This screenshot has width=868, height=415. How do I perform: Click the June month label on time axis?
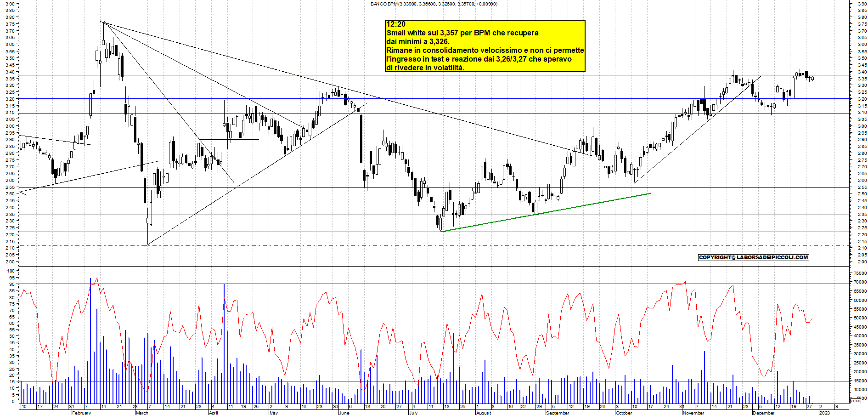(x=344, y=413)
